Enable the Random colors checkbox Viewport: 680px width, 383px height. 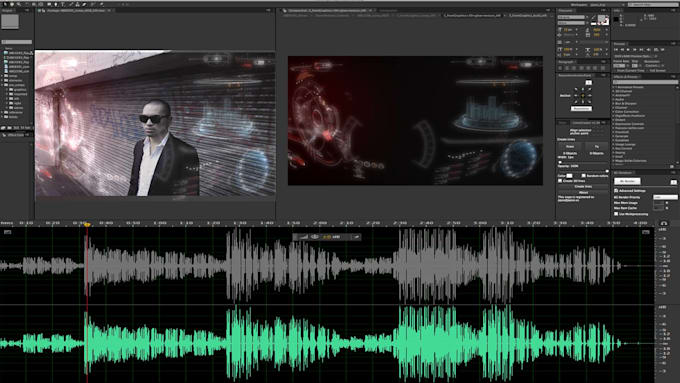pos(584,176)
